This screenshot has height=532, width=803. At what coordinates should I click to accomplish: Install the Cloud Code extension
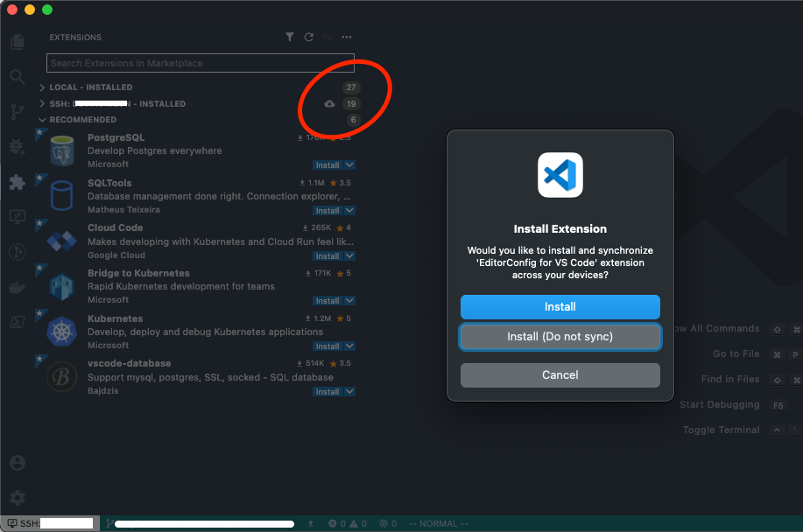tap(328, 255)
